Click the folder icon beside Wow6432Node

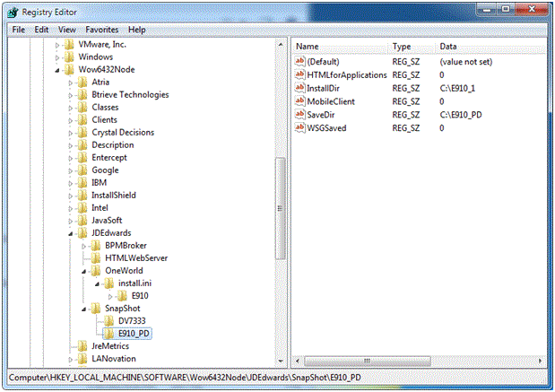click(69, 70)
